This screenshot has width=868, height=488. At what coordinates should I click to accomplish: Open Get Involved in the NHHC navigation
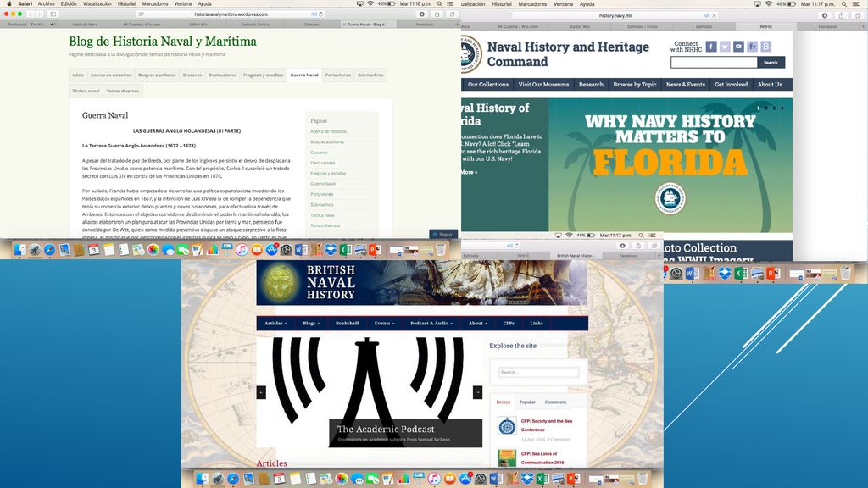point(732,85)
